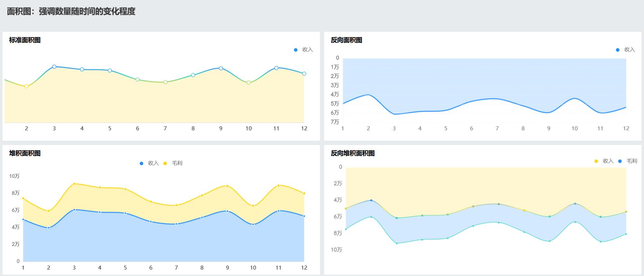Image resolution: width=644 pixels, height=276 pixels.
Task: Select the 堆积面积图 panel title
Action: tap(25, 154)
